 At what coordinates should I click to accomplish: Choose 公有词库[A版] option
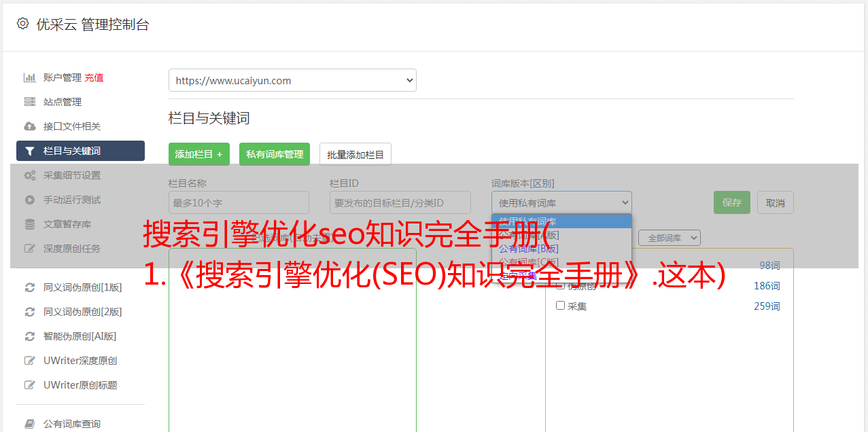click(x=561, y=235)
